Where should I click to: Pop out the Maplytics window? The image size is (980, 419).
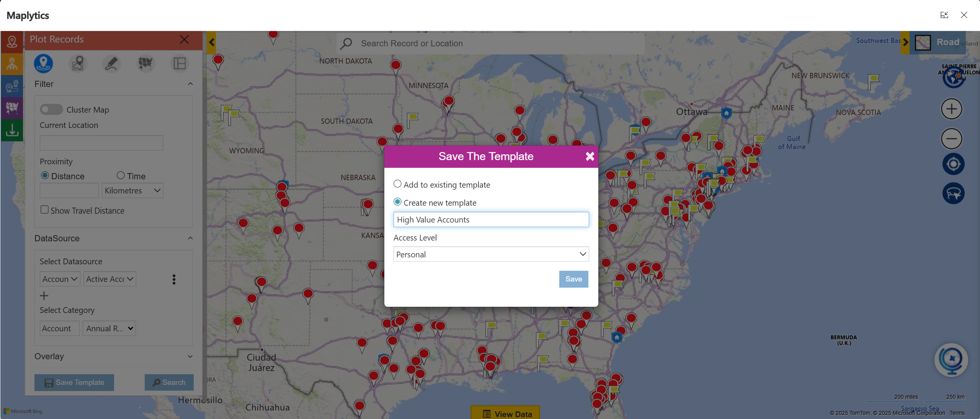click(x=944, y=15)
